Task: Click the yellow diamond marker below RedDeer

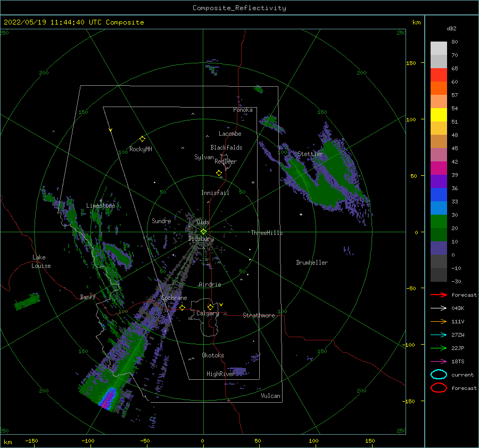Action: tap(219, 173)
